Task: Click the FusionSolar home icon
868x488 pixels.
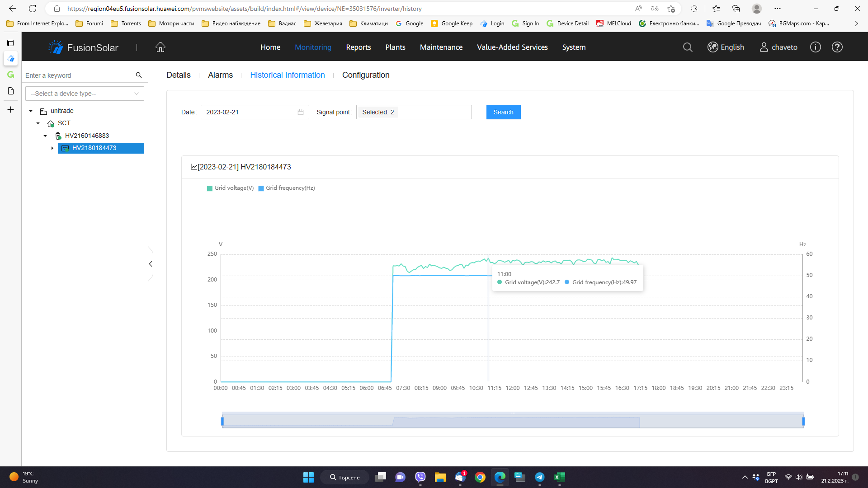Action: pos(160,47)
